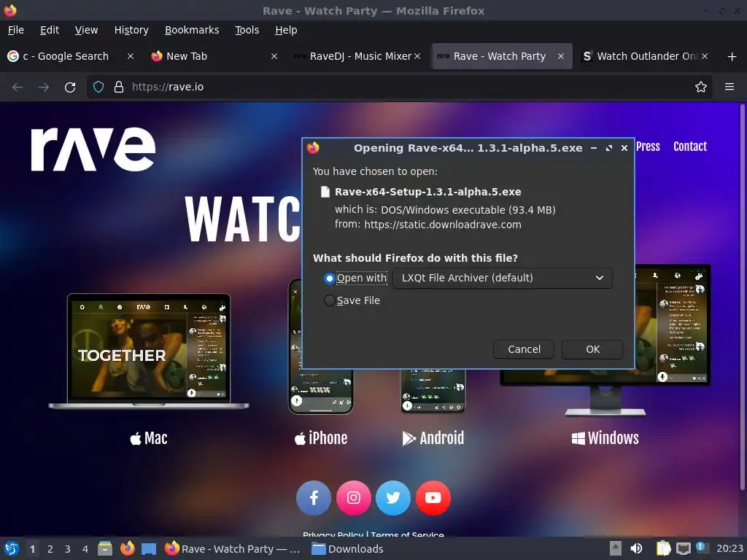Open the Tools menu

(x=247, y=30)
